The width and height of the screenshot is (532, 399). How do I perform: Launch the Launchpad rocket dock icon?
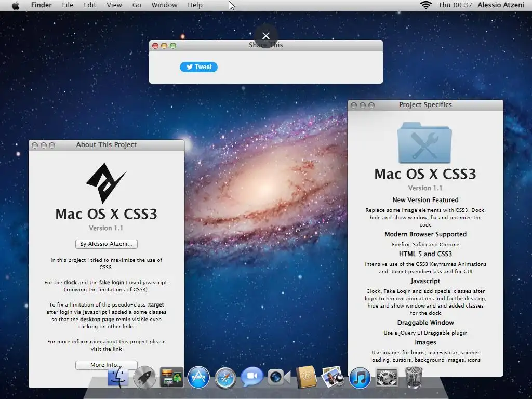coord(144,377)
